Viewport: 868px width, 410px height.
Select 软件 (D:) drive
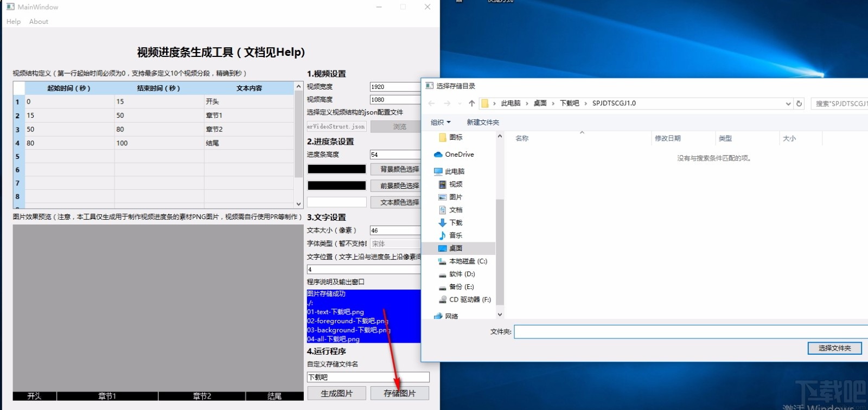(462, 274)
